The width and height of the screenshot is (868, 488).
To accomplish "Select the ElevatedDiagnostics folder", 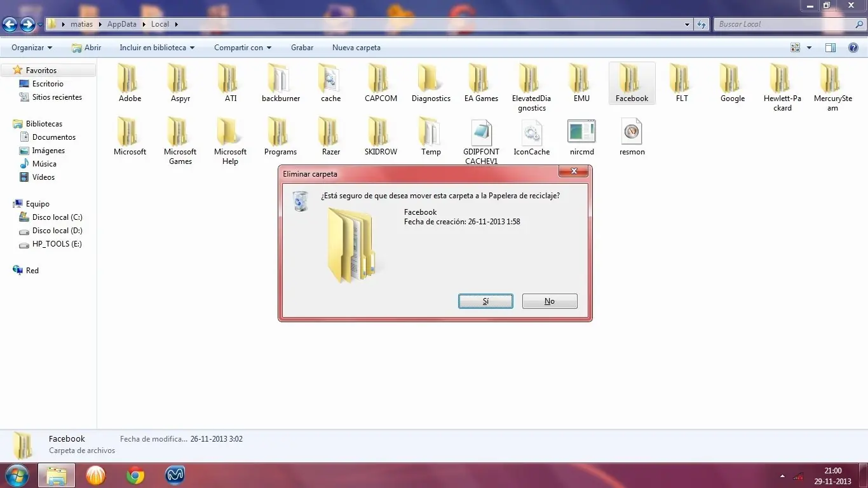I will (x=531, y=88).
